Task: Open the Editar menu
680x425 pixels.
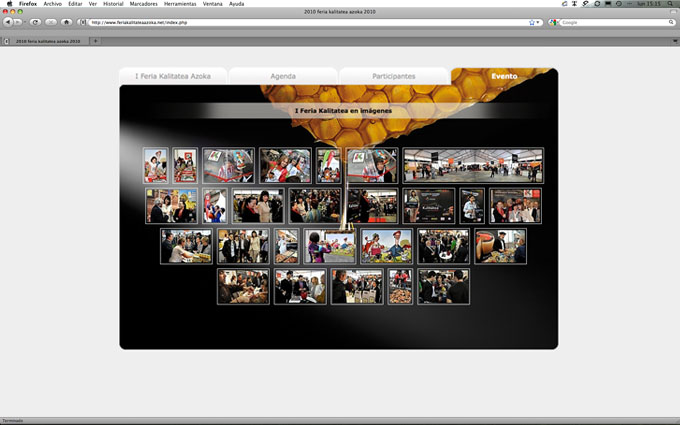Action: [75, 3]
